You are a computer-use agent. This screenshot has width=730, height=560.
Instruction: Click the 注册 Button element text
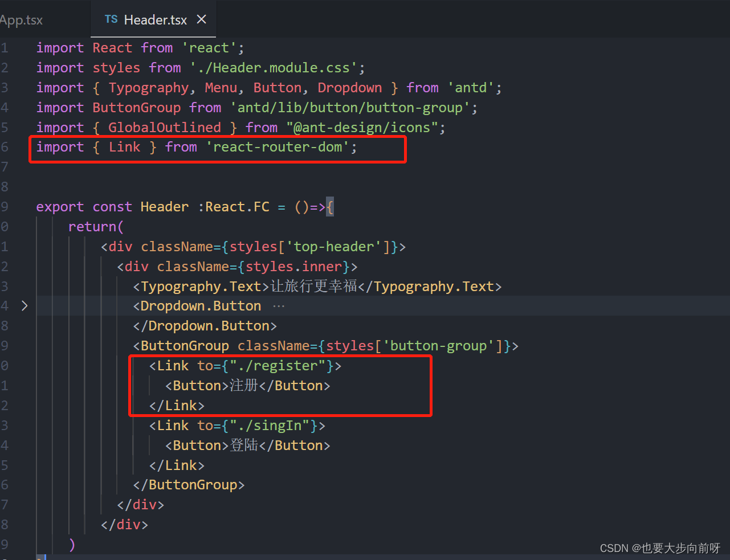click(x=244, y=385)
